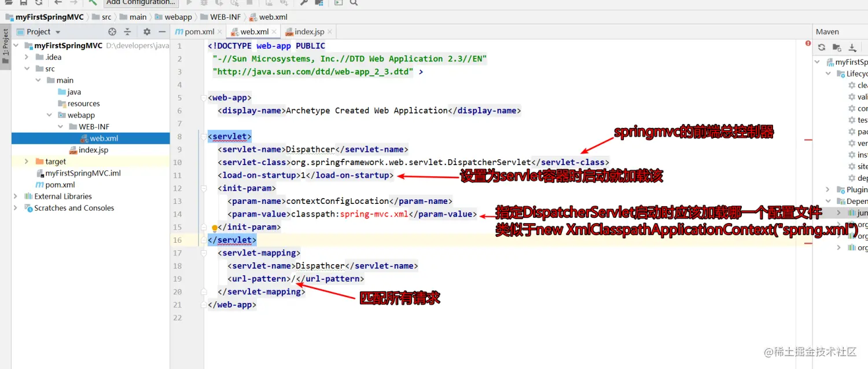Viewport: 868px width, 369px height.
Task: Click contextConfigLocation param name text
Action: (x=337, y=201)
